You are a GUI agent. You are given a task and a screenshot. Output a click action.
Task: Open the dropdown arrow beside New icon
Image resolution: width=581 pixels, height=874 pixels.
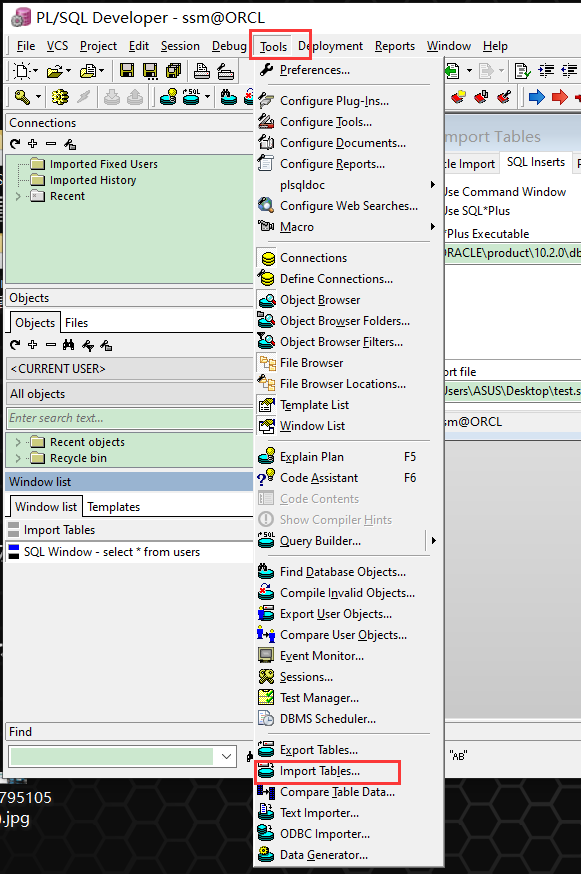36,71
